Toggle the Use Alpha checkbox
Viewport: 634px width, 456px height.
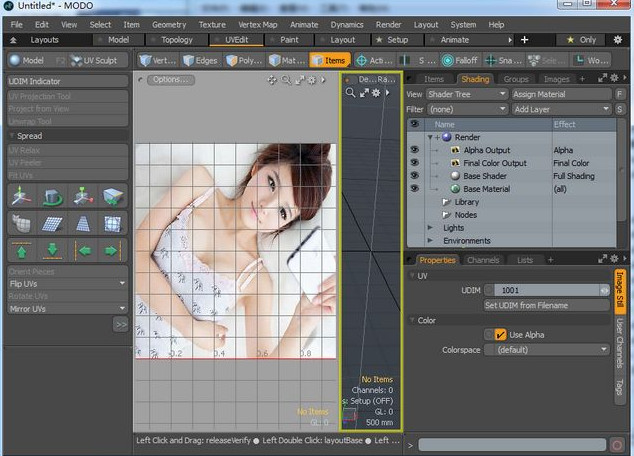pos(501,334)
